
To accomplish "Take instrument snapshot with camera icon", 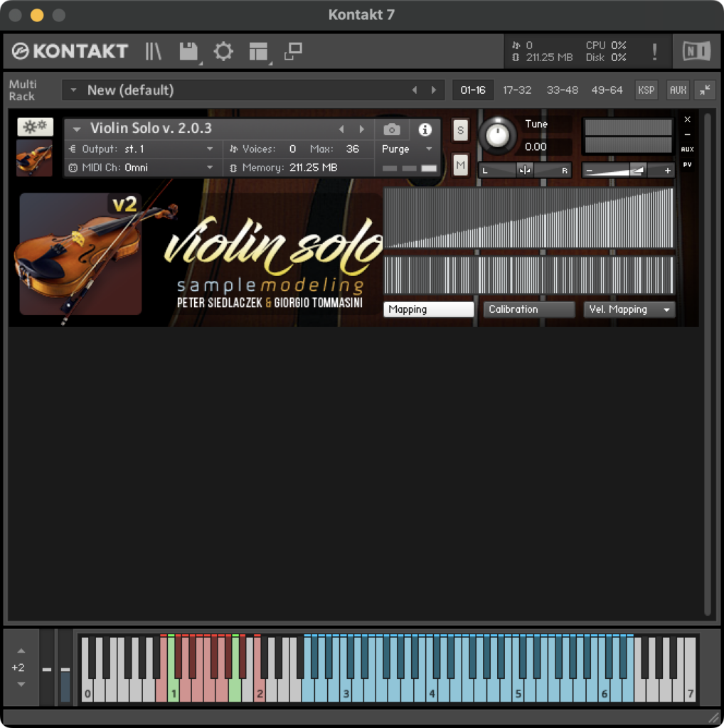I will pos(391,129).
